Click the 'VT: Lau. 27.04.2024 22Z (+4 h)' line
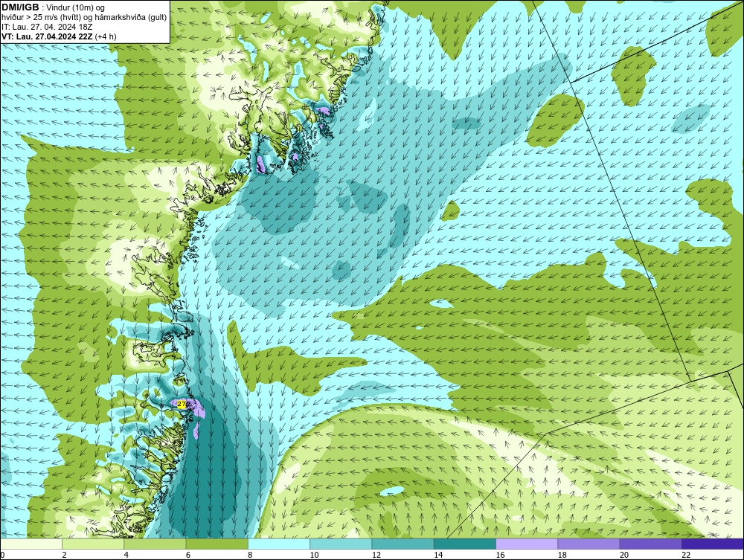Screen dimensions: 744x560 59,36
